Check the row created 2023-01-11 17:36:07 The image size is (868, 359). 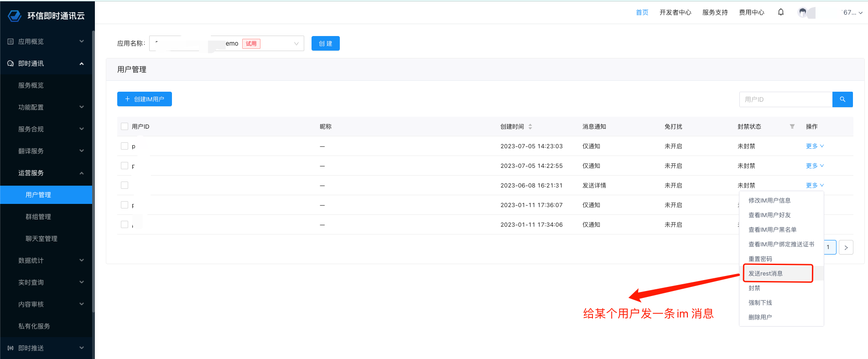125,205
